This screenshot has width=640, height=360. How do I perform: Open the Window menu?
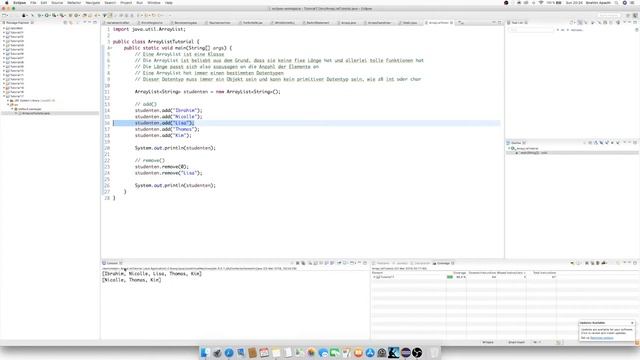pyautogui.click(x=154, y=2)
